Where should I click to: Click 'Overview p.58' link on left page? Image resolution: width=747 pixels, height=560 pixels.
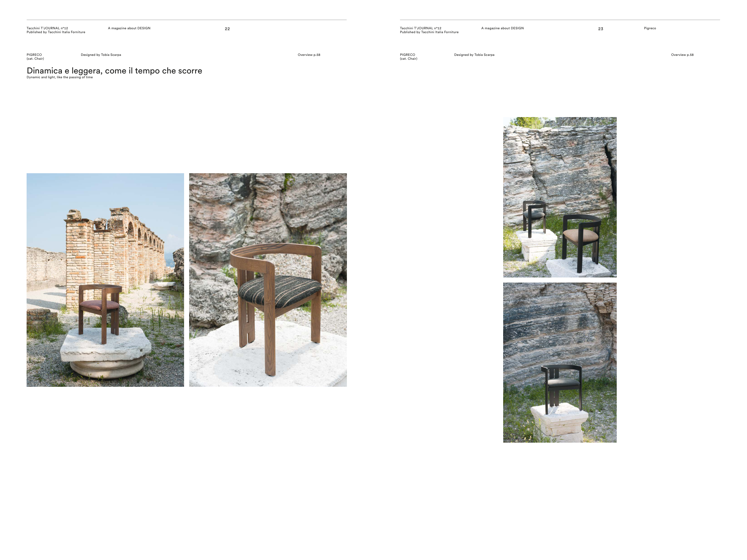coord(309,55)
